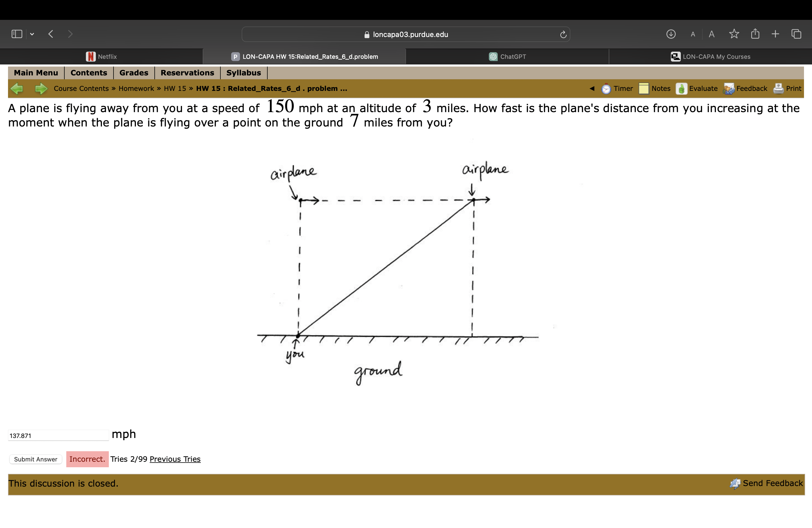The height and width of the screenshot is (528, 812).
Task: Click the Submit Answer button
Action: (x=35, y=459)
